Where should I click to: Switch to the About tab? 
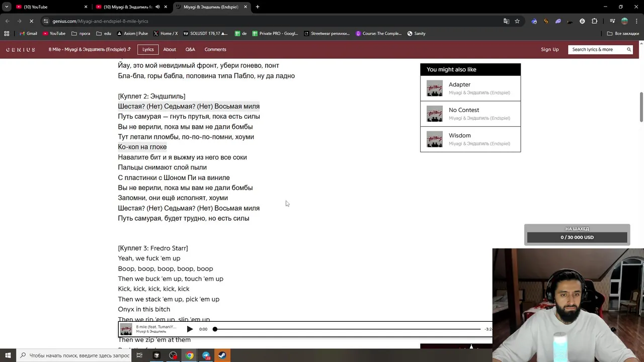pyautogui.click(x=170, y=49)
